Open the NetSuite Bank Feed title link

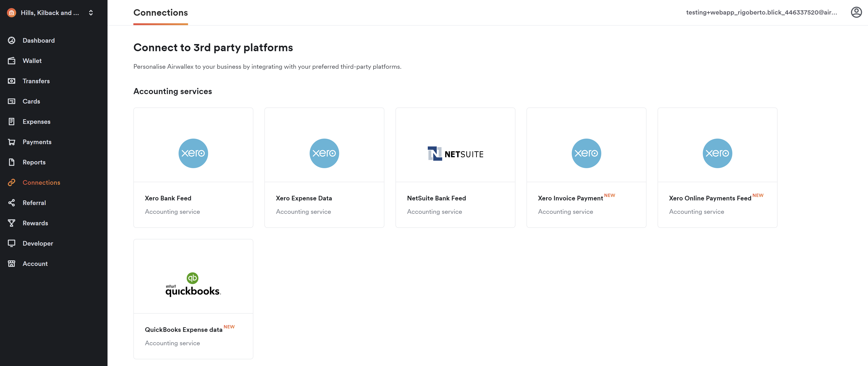tap(436, 198)
